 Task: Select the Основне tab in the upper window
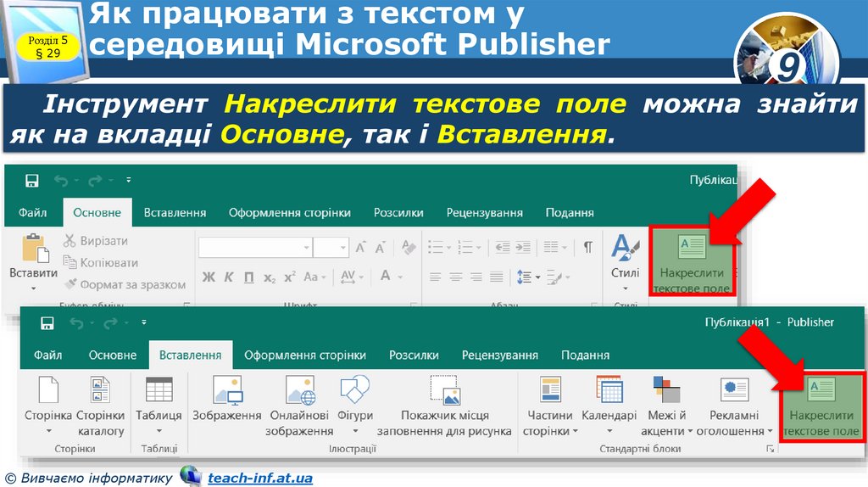pos(97,213)
